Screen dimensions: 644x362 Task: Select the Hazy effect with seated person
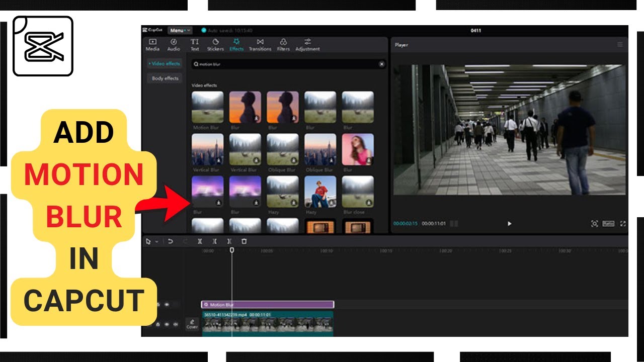click(x=320, y=192)
